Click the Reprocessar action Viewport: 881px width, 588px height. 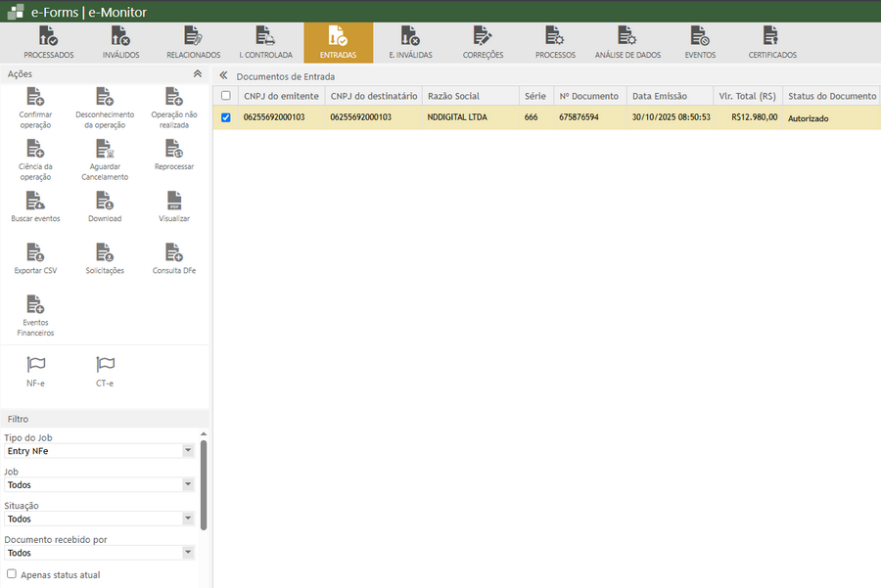tap(174, 149)
